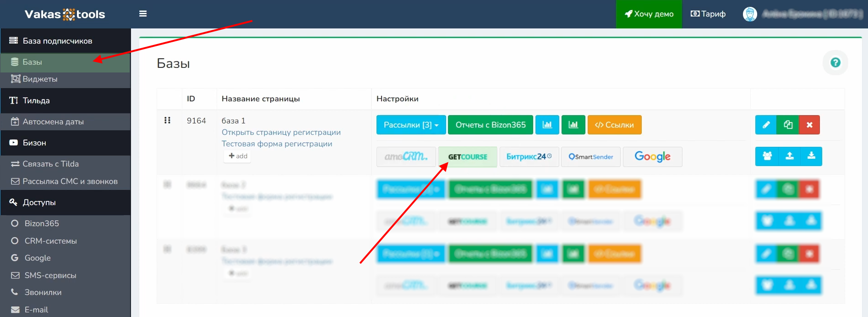
Task: Click the green chart statistics icon
Action: point(573,125)
